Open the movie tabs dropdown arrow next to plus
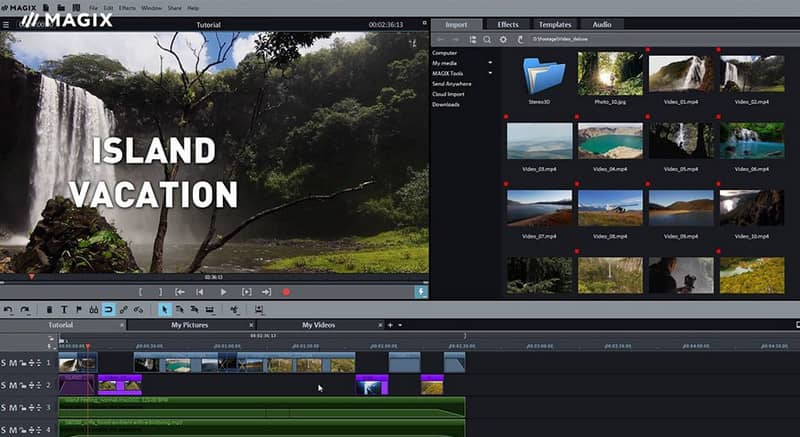This screenshot has width=800, height=437. 400,325
